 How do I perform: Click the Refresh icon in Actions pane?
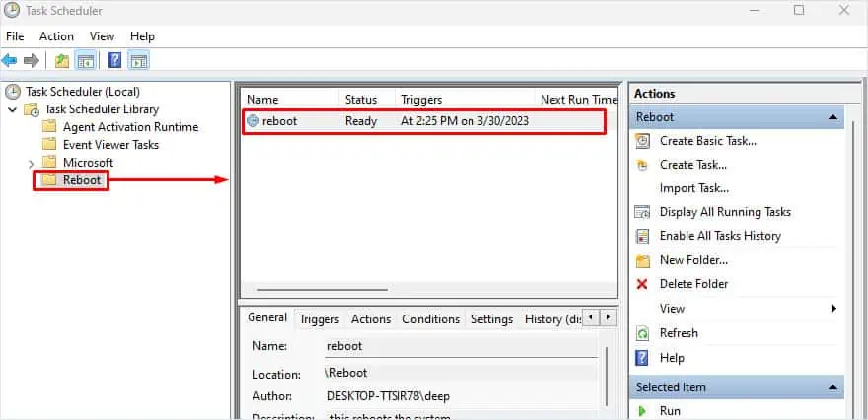[x=642, y=333]
